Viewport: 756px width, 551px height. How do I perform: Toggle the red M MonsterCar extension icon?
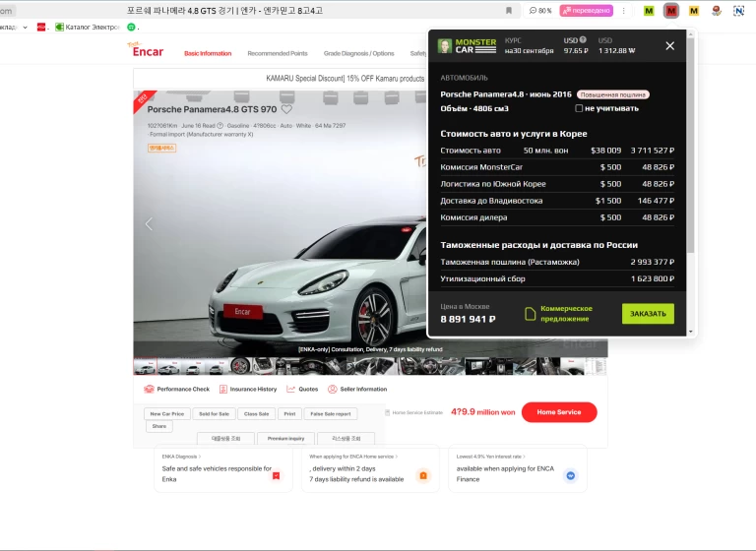[671, 11]
